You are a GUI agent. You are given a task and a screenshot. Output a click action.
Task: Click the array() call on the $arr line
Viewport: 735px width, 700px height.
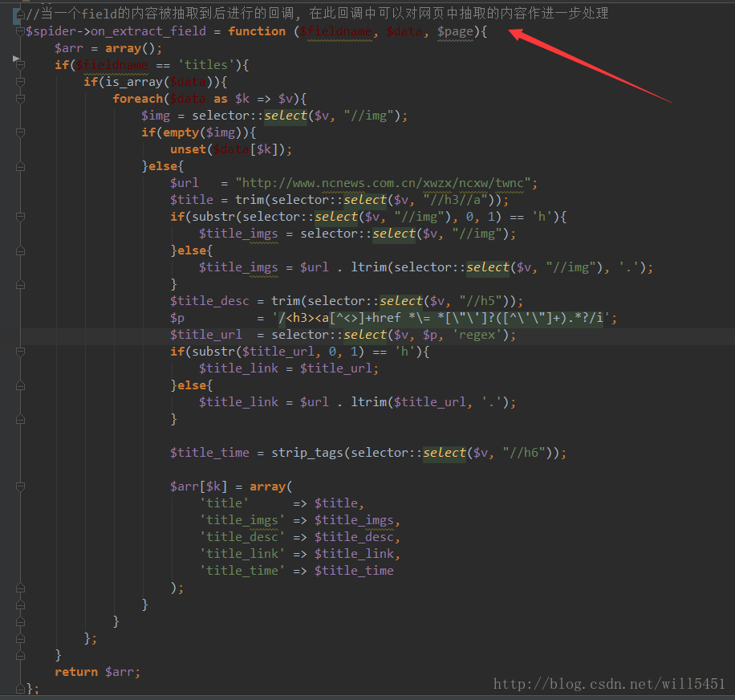(x=130, y=48)
